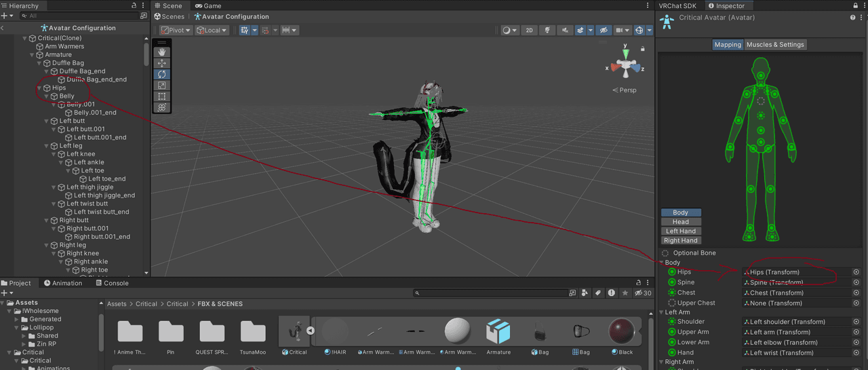The width and height of the screenshot is (868, 370).
Task: Open the Gizmos dropdown arrow
Action: coord(649,30)
